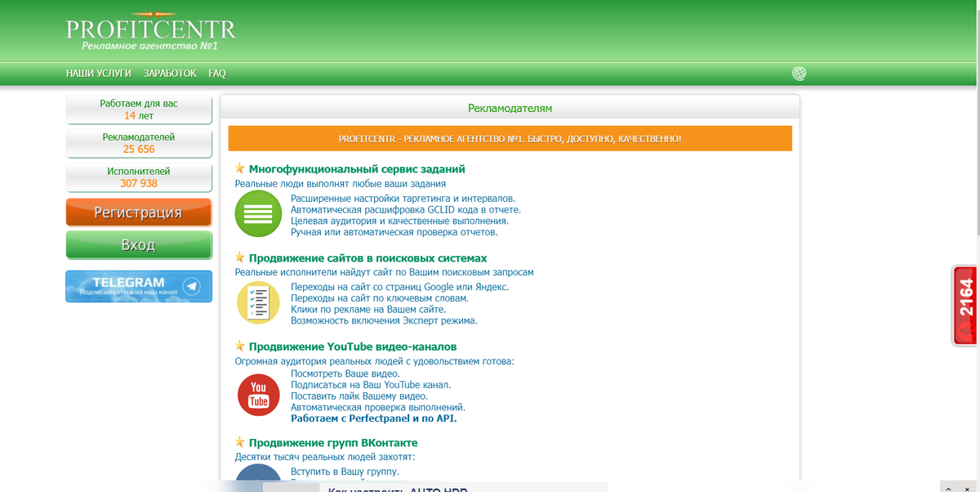This screenshot has height=492, width=980.
Task: Open Продвижение YouTube видео-каналов heading link
Action: tap(353, 347)
